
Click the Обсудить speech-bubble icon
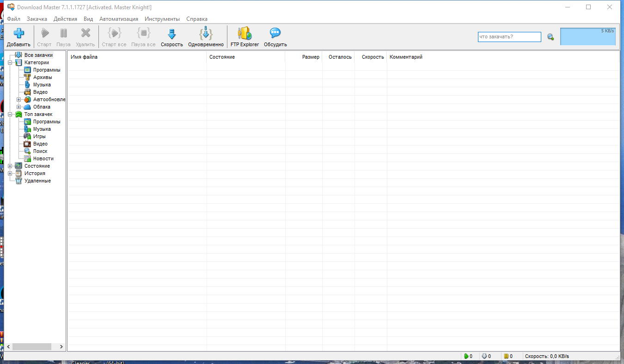(275, 32)
